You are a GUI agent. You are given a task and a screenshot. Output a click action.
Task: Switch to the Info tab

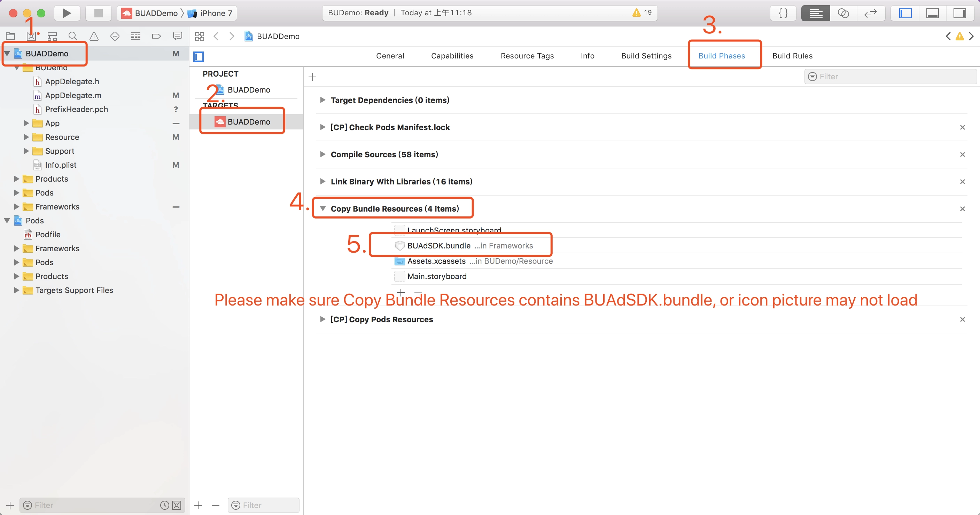point(588,56)
